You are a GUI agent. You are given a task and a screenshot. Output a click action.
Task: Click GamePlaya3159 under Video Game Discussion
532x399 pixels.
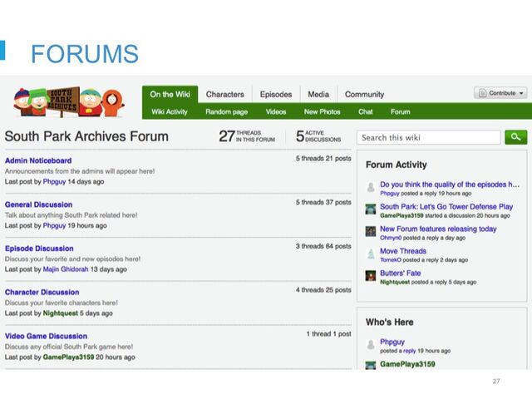(x=68, y=357)
